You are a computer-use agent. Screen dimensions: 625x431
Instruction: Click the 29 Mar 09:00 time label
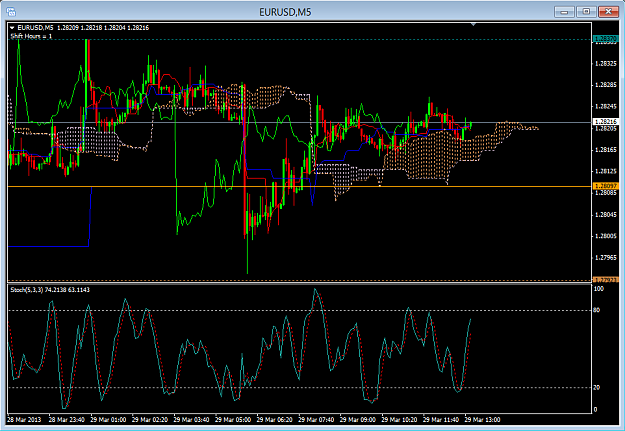pyautogui.click(x=358, y=420)
